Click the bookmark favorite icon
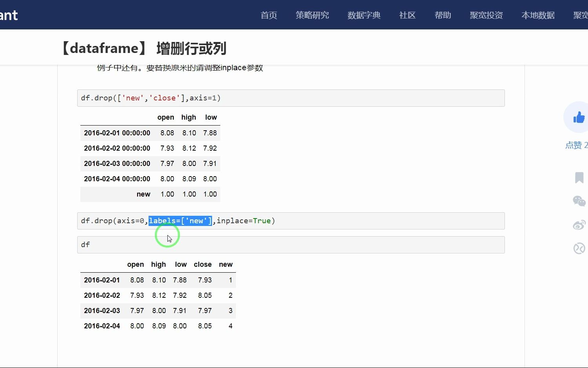588x368 pixels. [579, 177]
